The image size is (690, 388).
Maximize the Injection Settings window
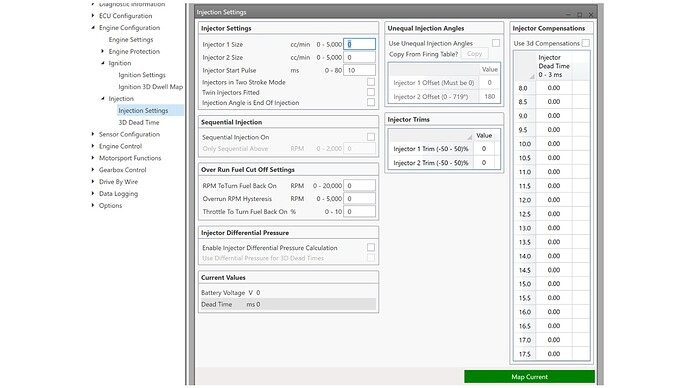coord(580,15)
